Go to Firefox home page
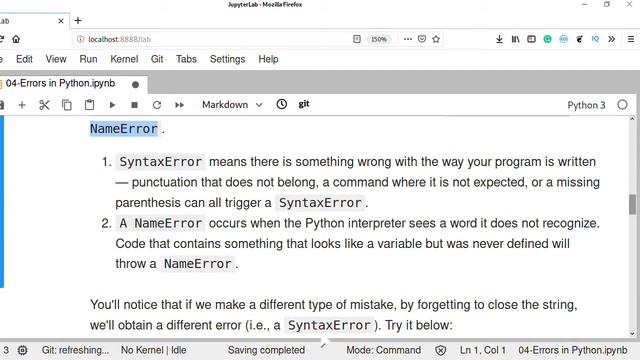Viewport: 640px width, 360px height. (x=16, y=39)
